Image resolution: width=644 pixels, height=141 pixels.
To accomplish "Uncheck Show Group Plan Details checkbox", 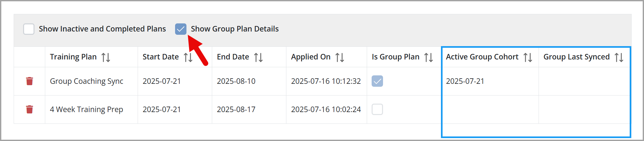I will point(181,29).
